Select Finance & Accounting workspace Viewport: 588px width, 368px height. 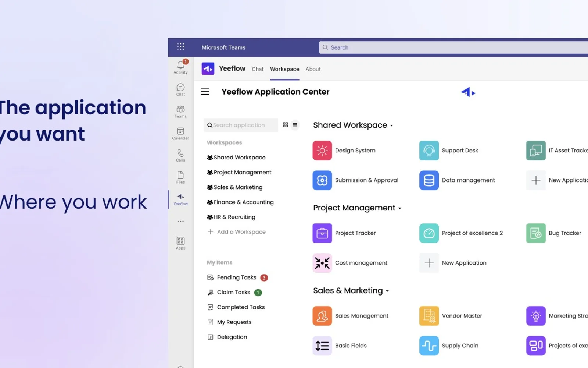click(x=240, y=202)
